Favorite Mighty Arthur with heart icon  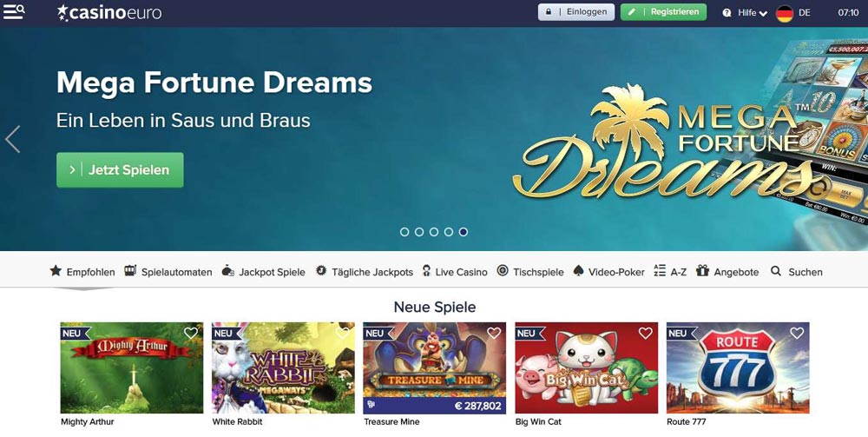(190, 333)
